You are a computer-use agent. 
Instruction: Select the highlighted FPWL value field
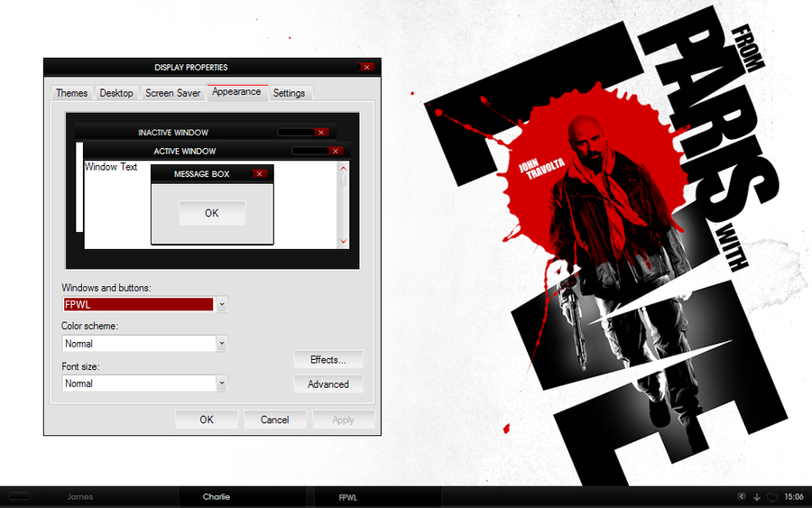click(x=138, y=304)
